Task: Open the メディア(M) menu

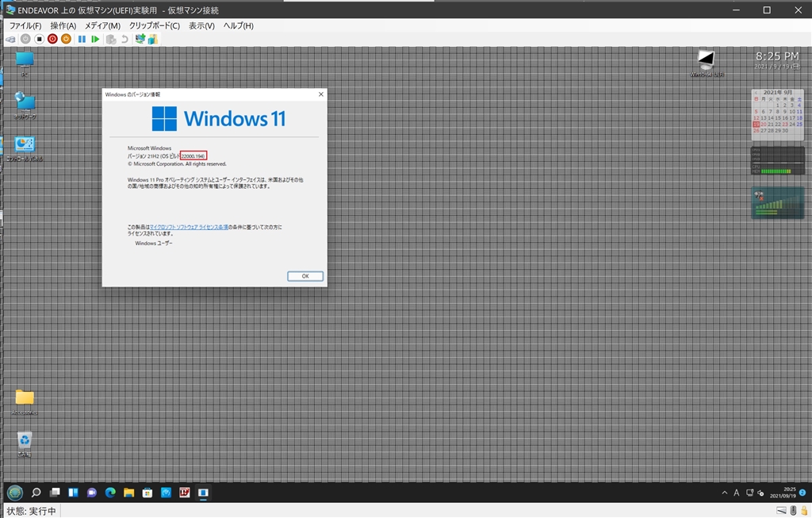Action: [x=102, y=25]
